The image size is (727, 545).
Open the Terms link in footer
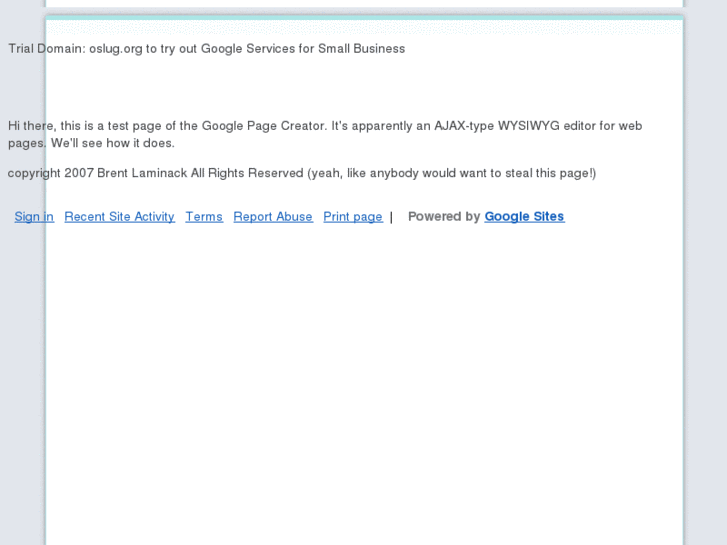(204, 217)
